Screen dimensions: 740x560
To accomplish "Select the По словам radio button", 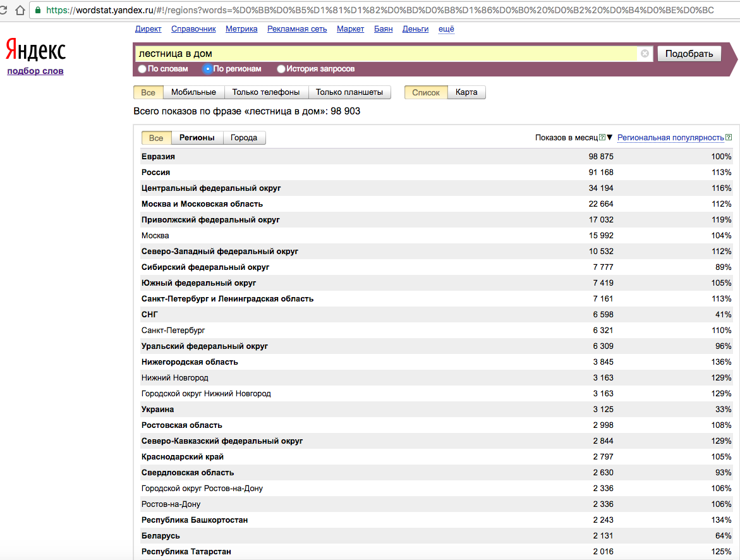I will (142, 69).
